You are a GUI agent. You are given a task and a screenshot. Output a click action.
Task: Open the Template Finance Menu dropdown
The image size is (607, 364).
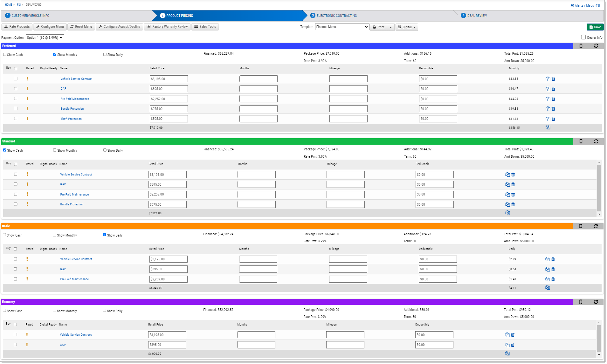tap(342, 27)
